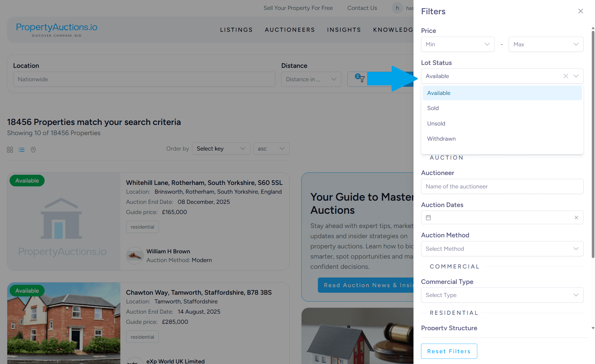Click the user avatar icon

click(397, 8)
